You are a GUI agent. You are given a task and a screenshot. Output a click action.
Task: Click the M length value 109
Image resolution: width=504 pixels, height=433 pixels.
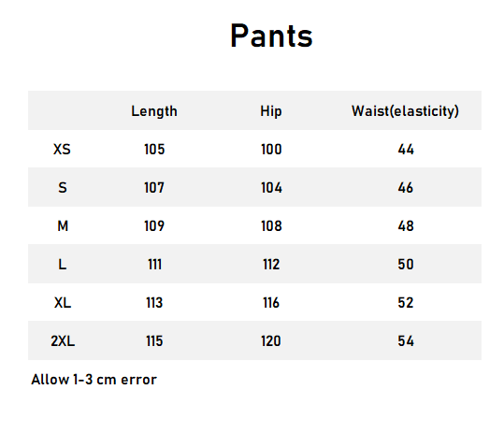[x=154, y=226]
